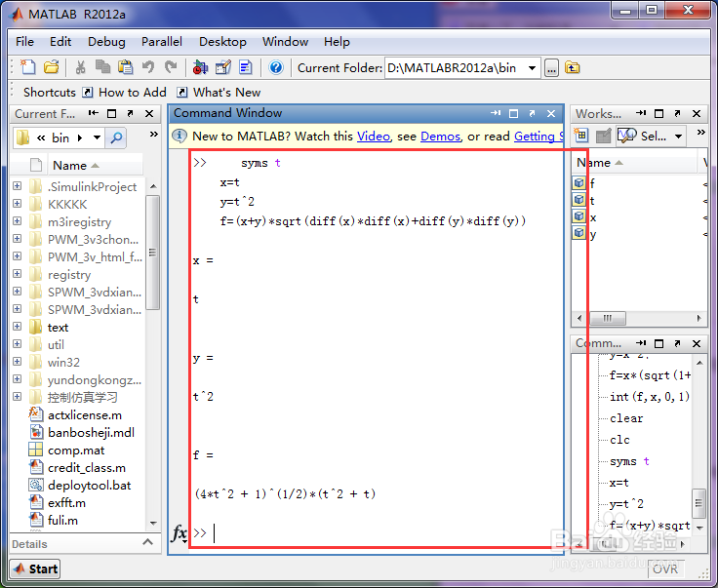Click the Workspace open variable icon
Viewport: 718px width, 588px height.
pyautogui.click(x=604, y=136)
